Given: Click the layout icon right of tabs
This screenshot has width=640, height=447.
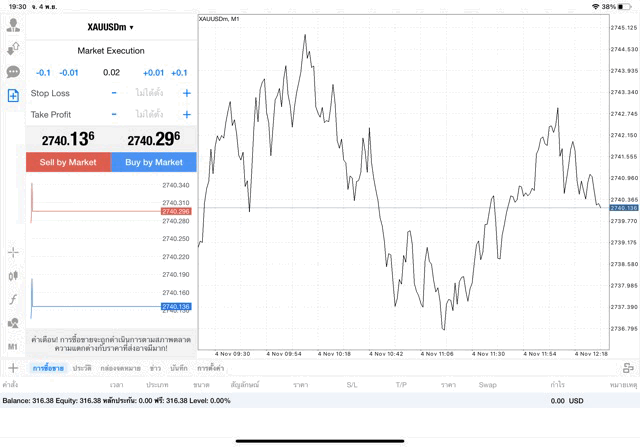Looking at the screenshot, I should click(x=628, y=368).
